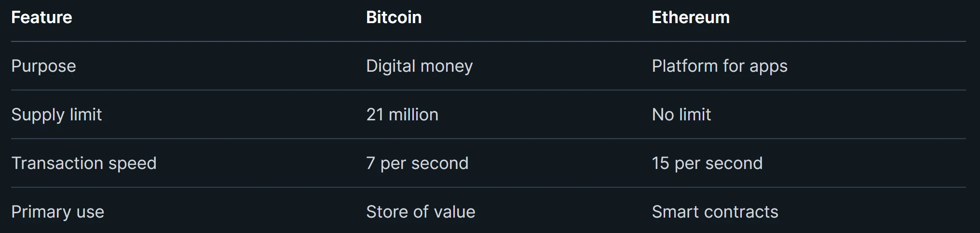The height and width of the screenshot is (233, 980).
Task: Click the divider line beneath the header row
Action: click(488, 41)
